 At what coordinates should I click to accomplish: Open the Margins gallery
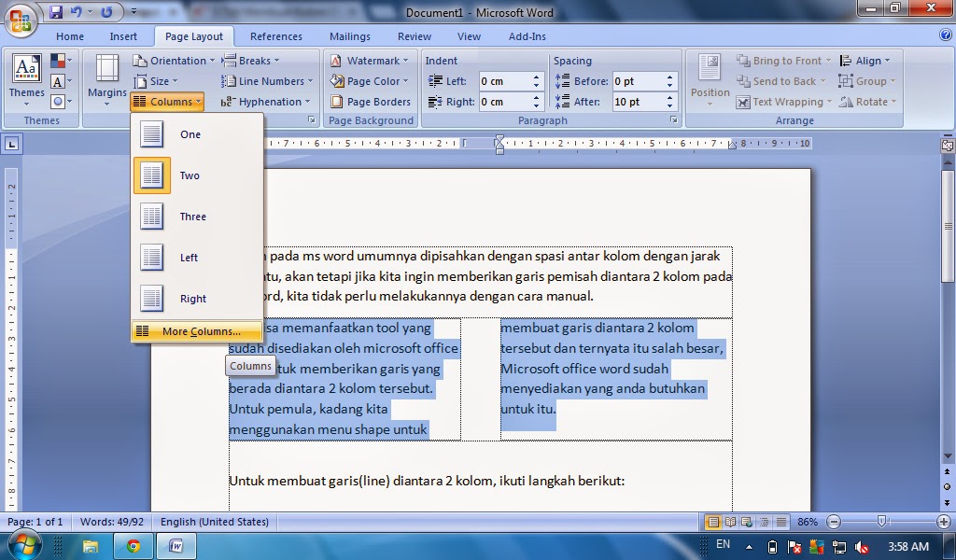pos(106,81)
